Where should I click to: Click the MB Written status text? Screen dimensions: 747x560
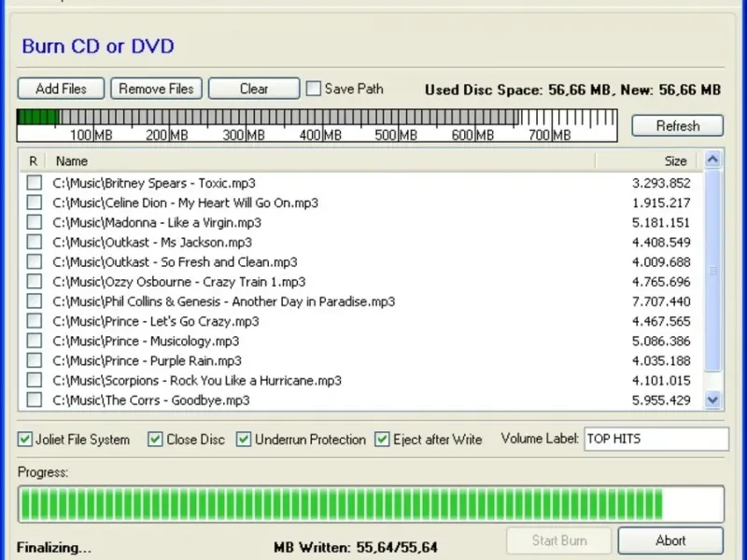[356, 547]
